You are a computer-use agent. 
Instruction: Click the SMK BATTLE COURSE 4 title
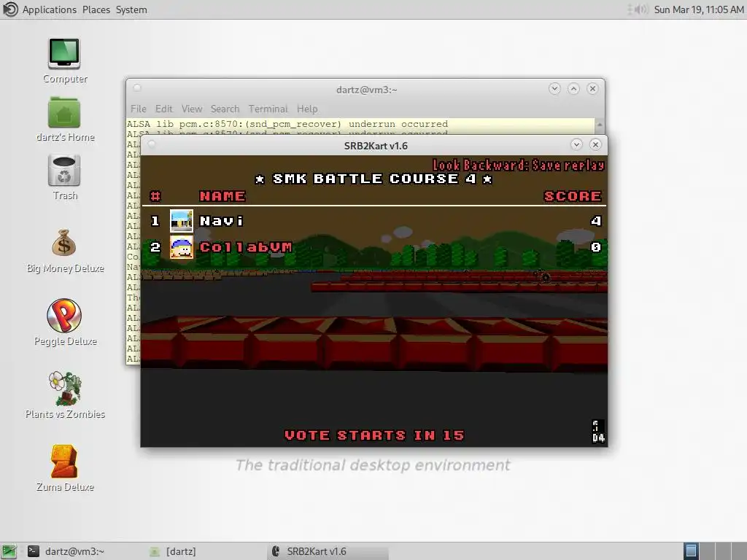pos(373,179)
